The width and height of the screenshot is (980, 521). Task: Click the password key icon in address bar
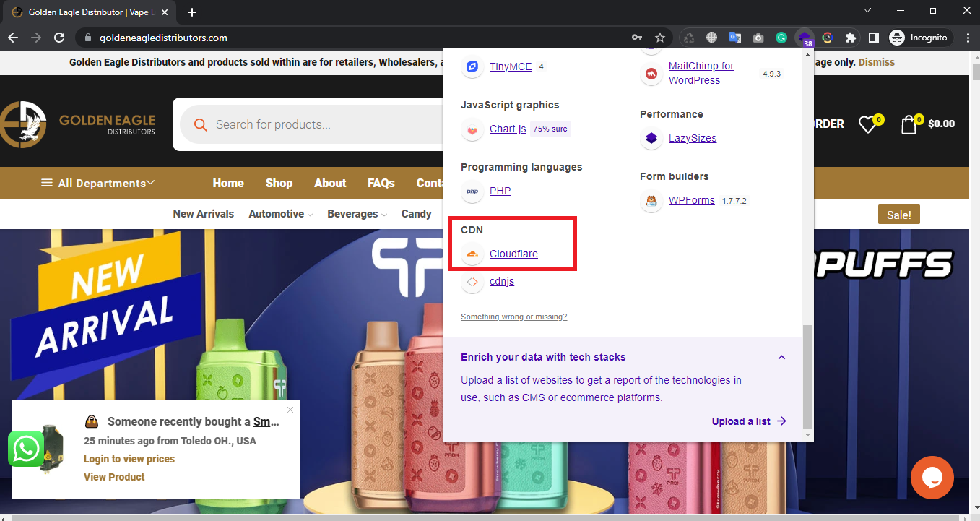(637, 38)
